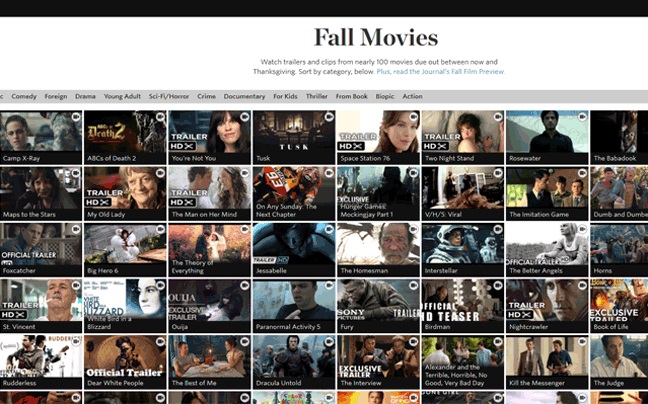Open the Kill the Messenger thumbnail

[x=547, y=362]
